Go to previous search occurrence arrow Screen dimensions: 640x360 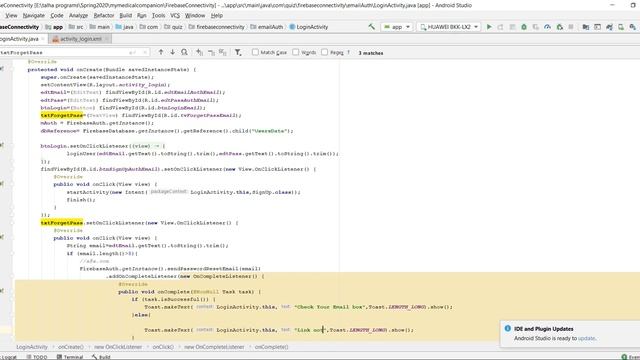[x=161, y=52]
